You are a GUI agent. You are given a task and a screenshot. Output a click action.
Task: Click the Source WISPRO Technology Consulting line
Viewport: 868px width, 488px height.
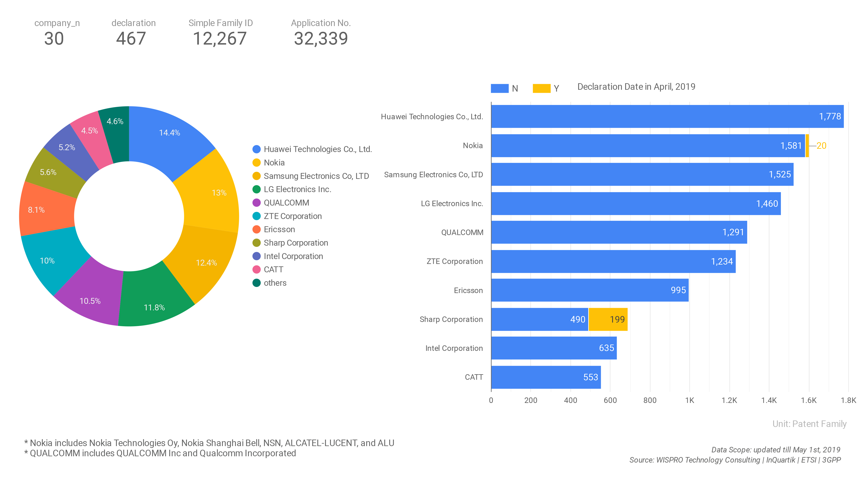click(735, 460)
